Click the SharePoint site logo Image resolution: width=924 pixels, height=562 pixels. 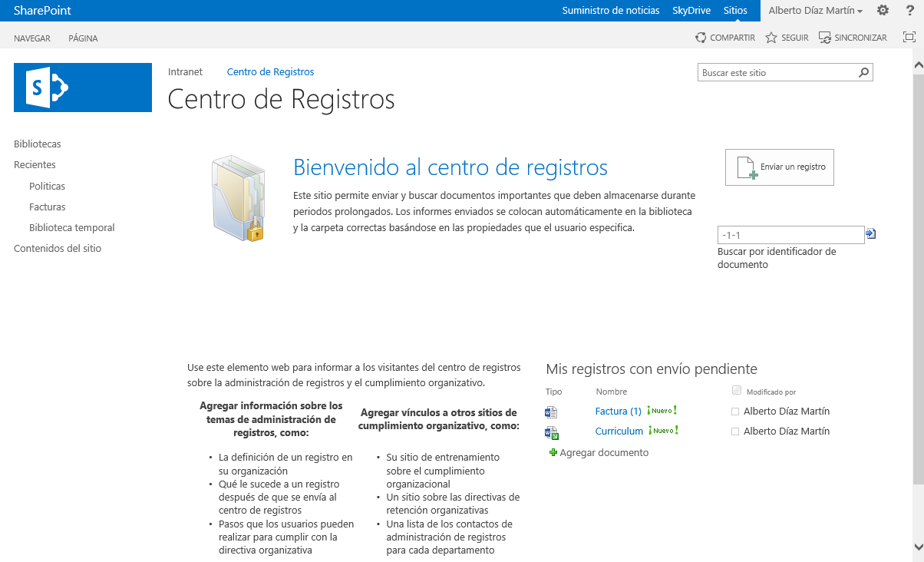(x=83, y=88)
